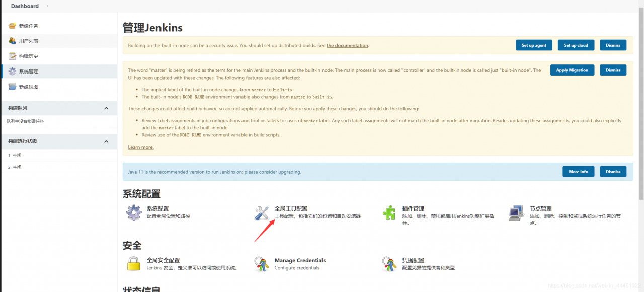Click the 系统管理 gear icon in the sidebar

tap(12, 71)
